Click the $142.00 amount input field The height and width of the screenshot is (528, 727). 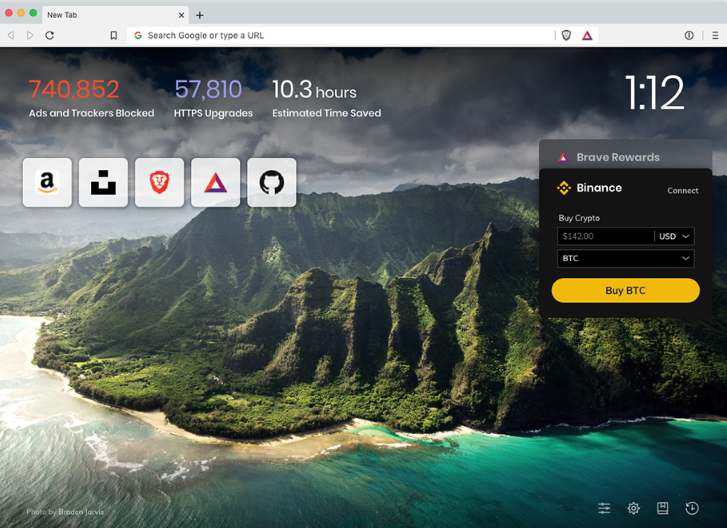click(604, 236)
